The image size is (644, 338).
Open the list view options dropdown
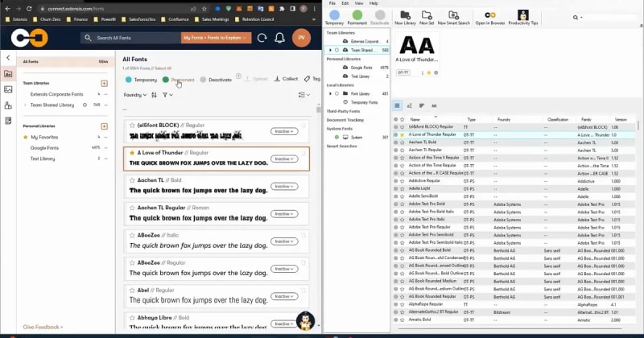(304, 95)
